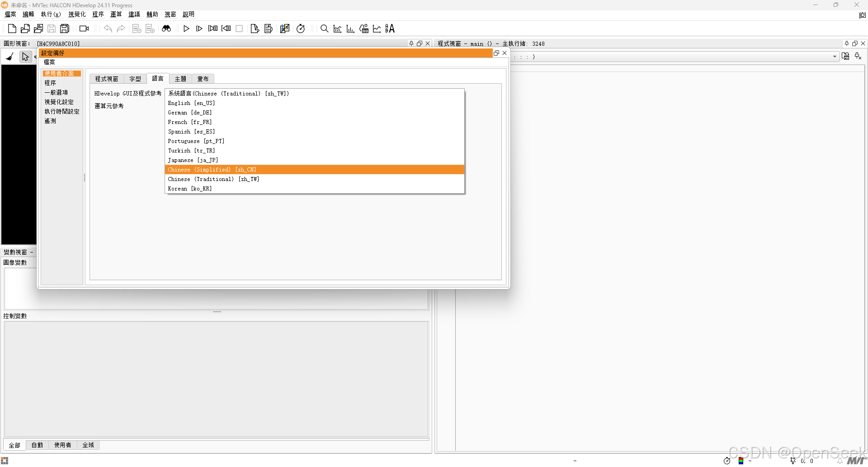The width and height of the screenshot is (868, 467).
Task: Click the RGB color indicator in status bar
Action: [x=741, y=461]
